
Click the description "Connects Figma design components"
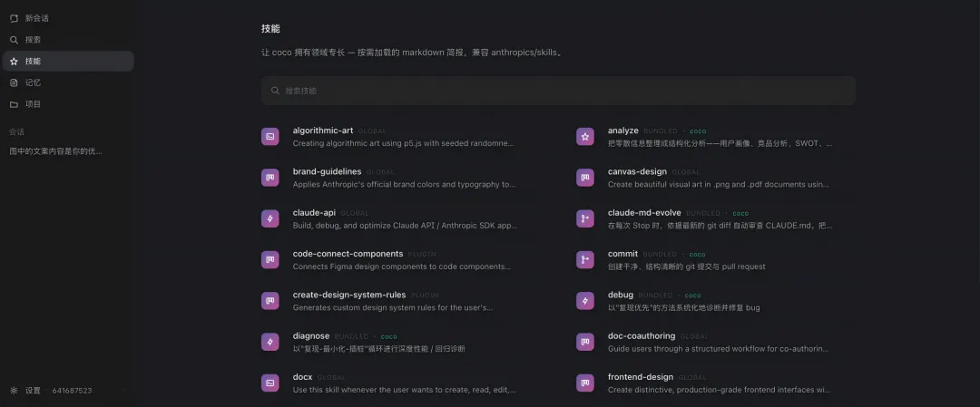(x=402, y=266)
